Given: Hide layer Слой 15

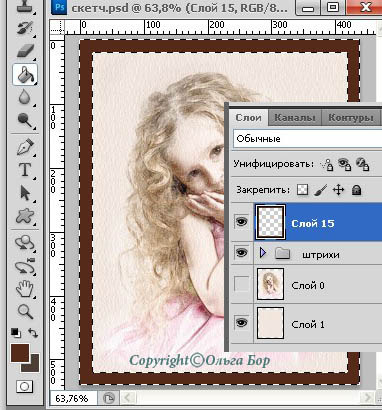Looking at the screenshot, I should tap(242, 222).
